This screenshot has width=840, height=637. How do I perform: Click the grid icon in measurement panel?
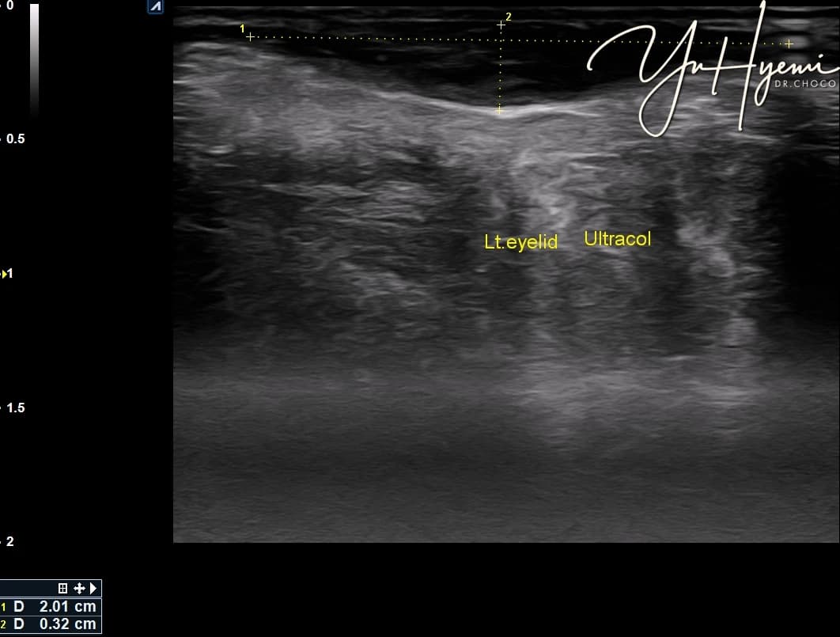pos(62,588)
